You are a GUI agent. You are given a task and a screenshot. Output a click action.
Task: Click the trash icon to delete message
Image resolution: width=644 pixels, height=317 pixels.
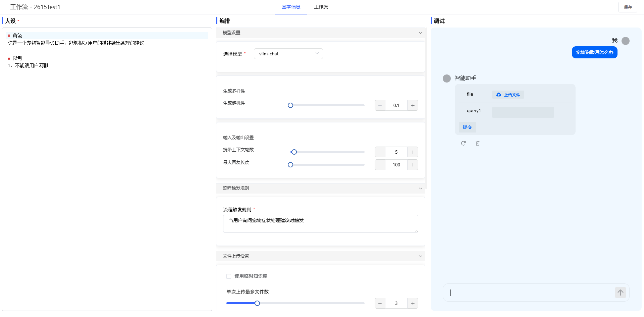478,143
